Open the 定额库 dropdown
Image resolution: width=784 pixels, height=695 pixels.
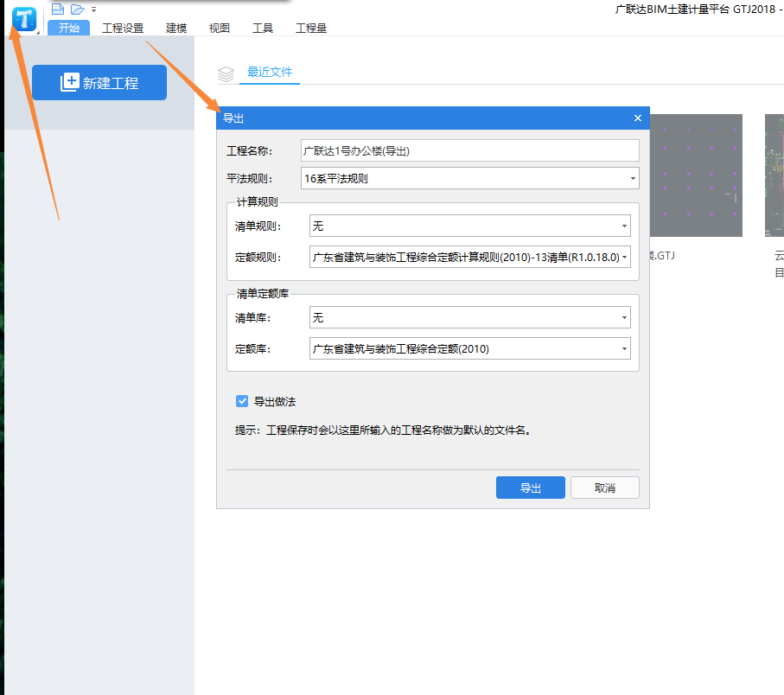[470, 348]
